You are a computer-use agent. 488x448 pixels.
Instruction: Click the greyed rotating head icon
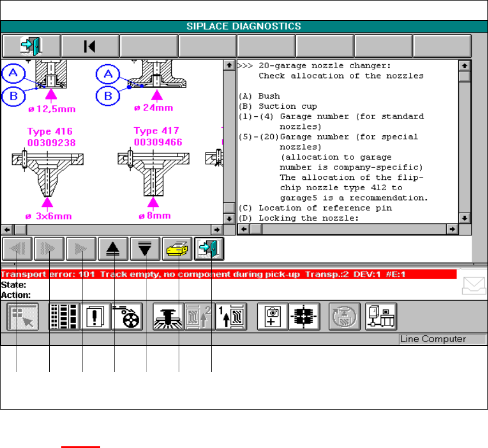[345, 317]
